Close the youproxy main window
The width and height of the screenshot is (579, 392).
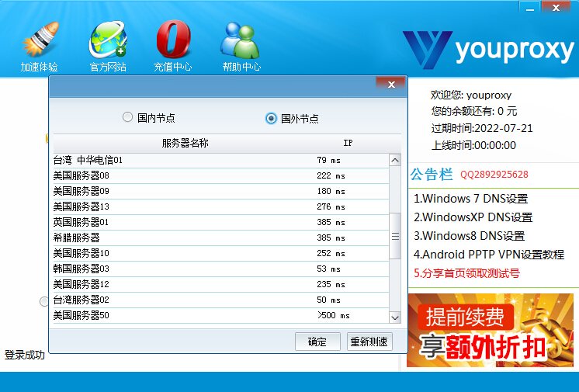(556, 8)
